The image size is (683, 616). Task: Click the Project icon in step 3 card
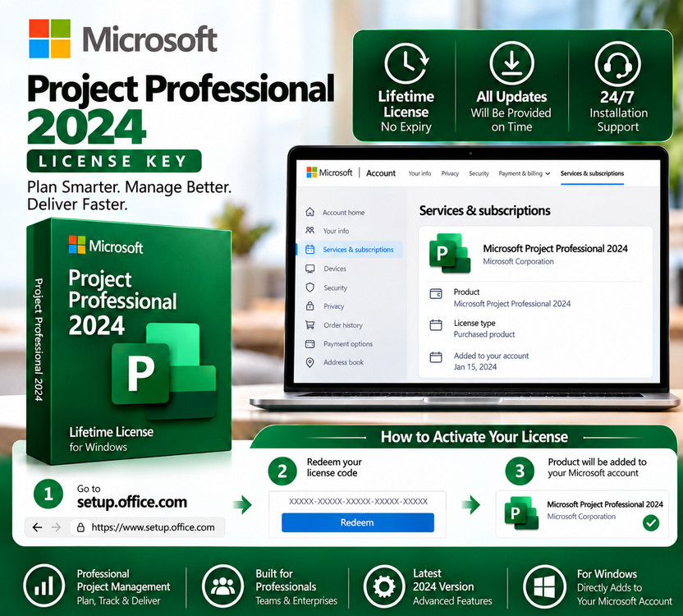[521, 513]
